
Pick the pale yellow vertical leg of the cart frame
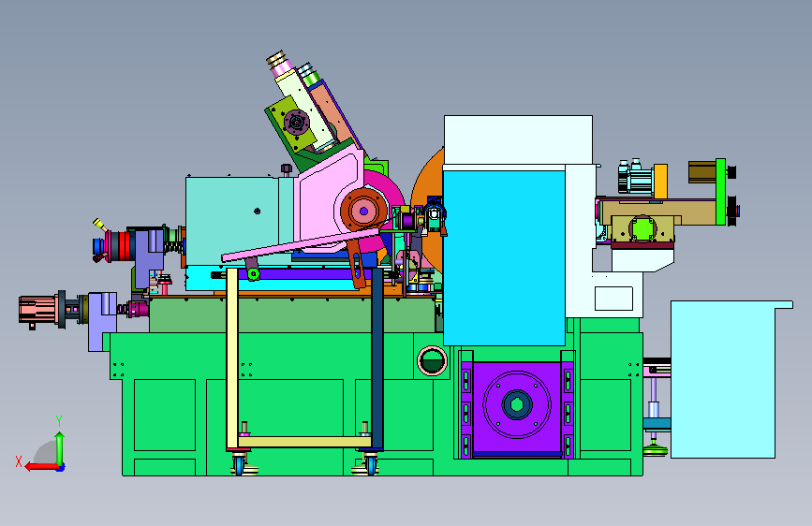click(232, 358)
